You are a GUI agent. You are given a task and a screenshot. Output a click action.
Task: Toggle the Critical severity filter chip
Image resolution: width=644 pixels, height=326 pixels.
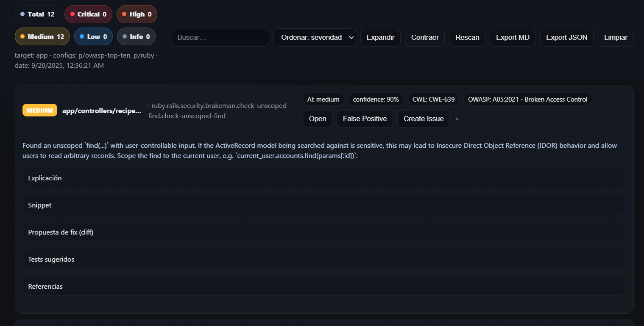[88, 14]
